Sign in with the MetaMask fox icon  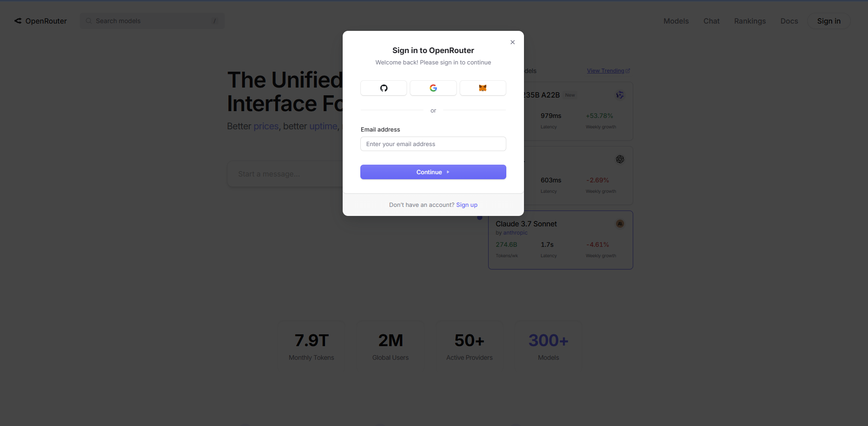coord(483,88)
